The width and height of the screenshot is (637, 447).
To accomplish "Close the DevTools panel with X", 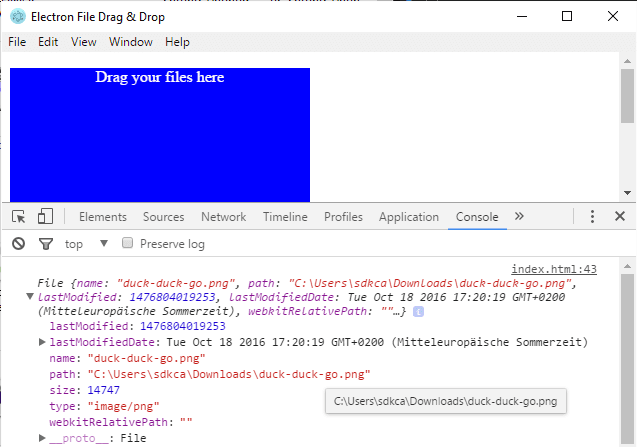I will click(x=619, y=217).
